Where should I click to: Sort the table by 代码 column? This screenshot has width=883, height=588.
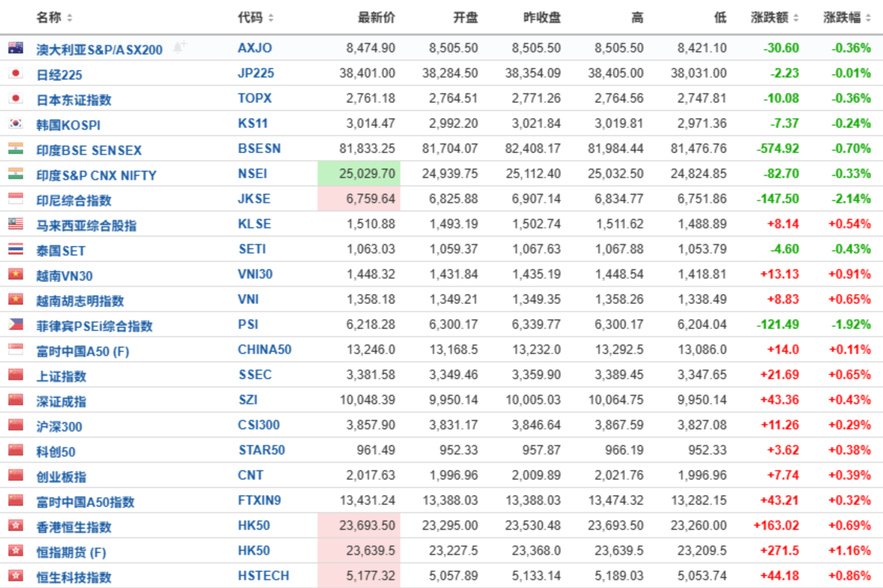(271, 18)
